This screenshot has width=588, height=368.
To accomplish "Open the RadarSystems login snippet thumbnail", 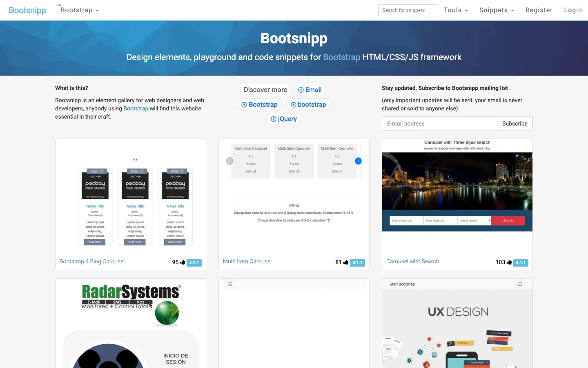I will point(131,323).
